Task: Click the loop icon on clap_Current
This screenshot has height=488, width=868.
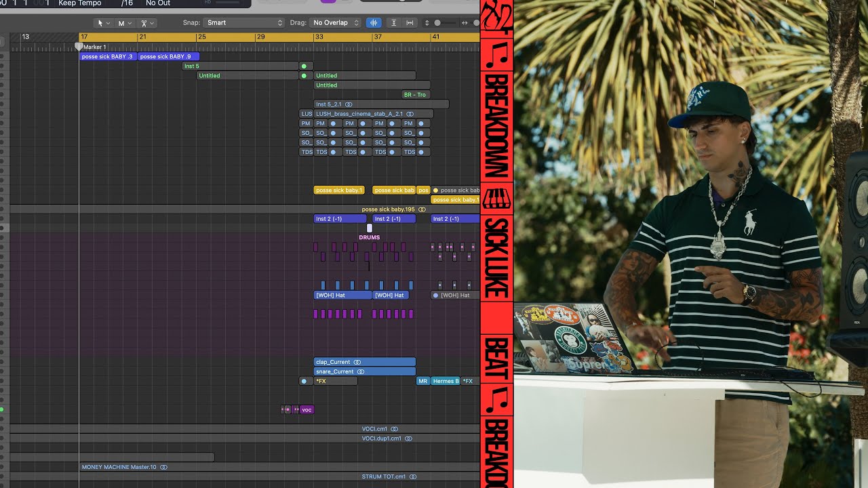Action: pos(357,362)
